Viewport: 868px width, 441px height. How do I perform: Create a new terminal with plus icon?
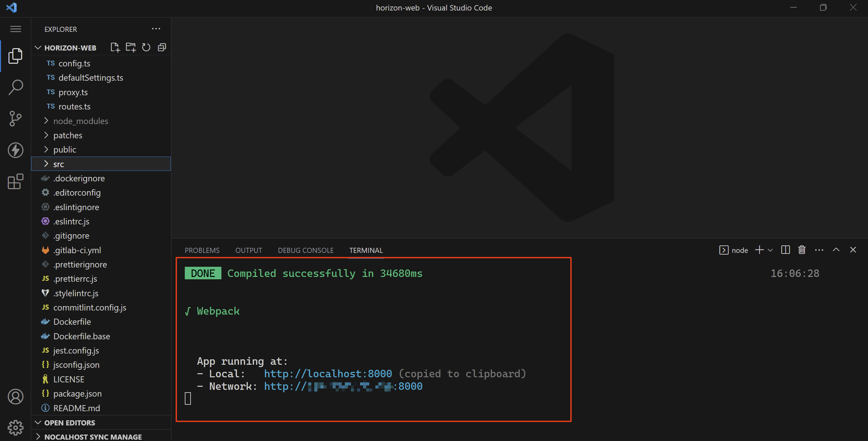pos(759,250)
